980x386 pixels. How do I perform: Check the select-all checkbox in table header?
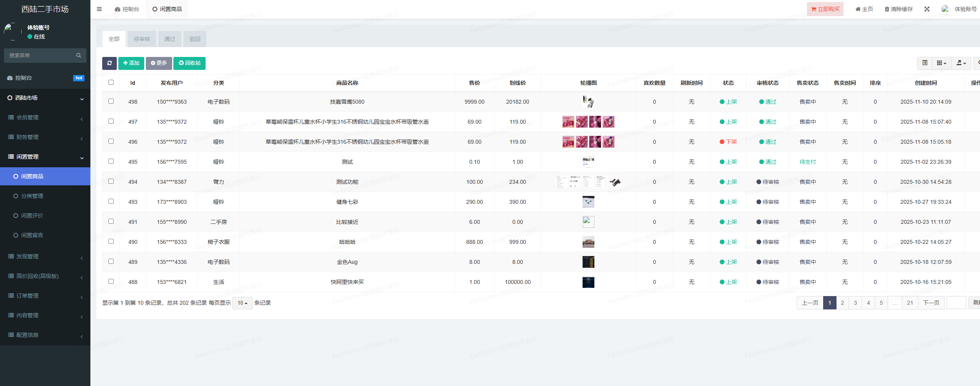111,82
